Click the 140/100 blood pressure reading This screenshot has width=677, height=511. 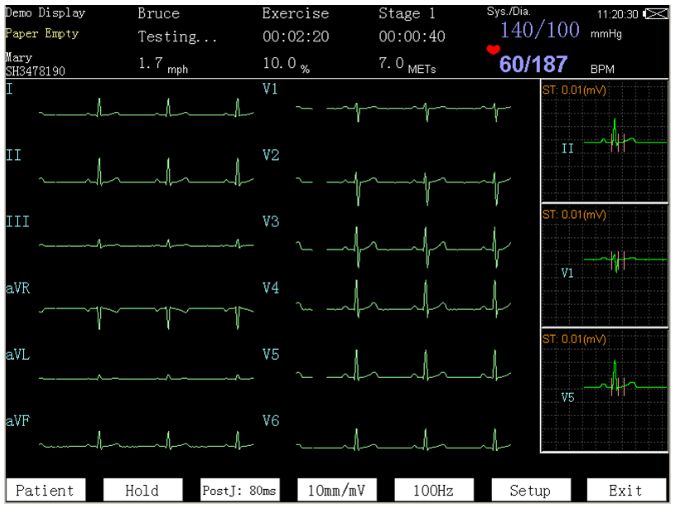click(x=539, y=29)
